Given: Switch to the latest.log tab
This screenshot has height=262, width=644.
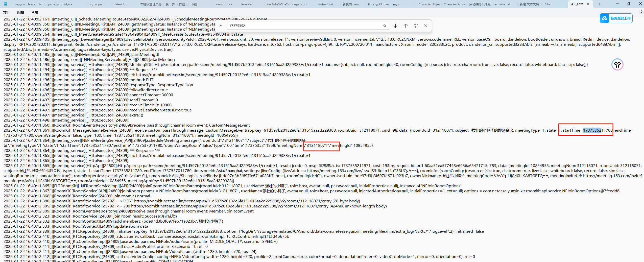Looking at the screenshot, I should pos(121,4).
